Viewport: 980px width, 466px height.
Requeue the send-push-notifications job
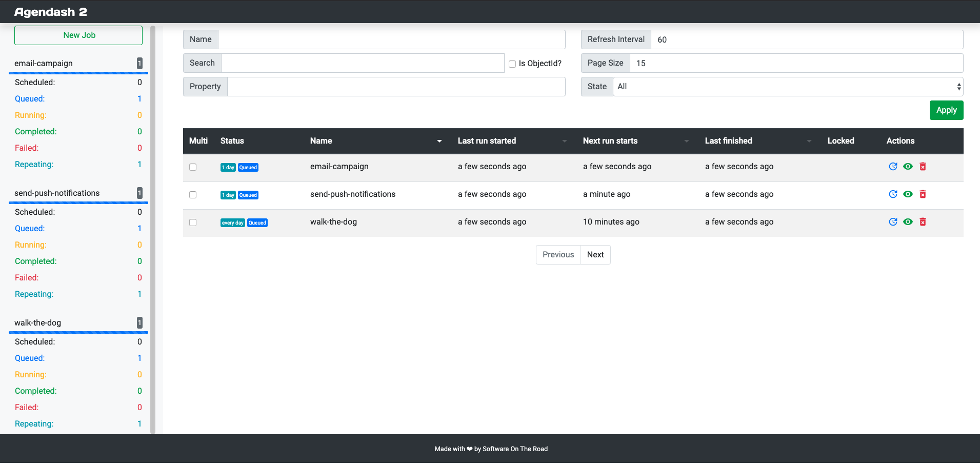893,194
